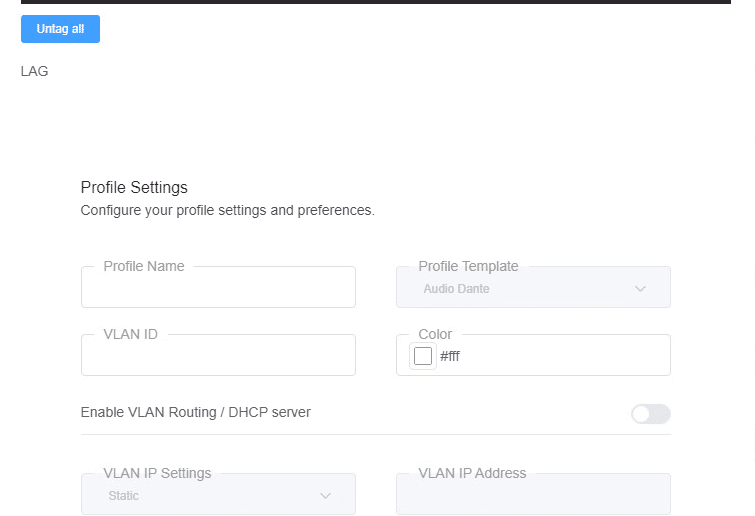Click the Static selected value text
The width and height of the screenshot is (755, 516).
pyautogui.click(x=124, y=496)
